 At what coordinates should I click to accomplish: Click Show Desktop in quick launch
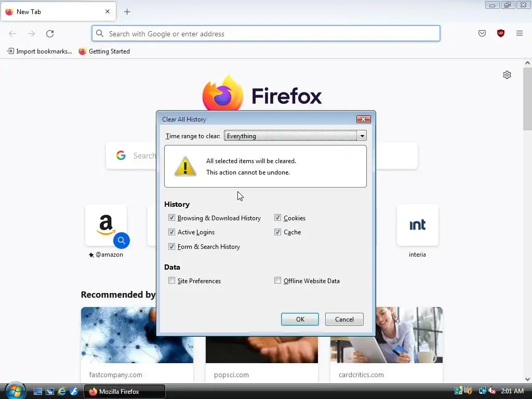point(37,392)
